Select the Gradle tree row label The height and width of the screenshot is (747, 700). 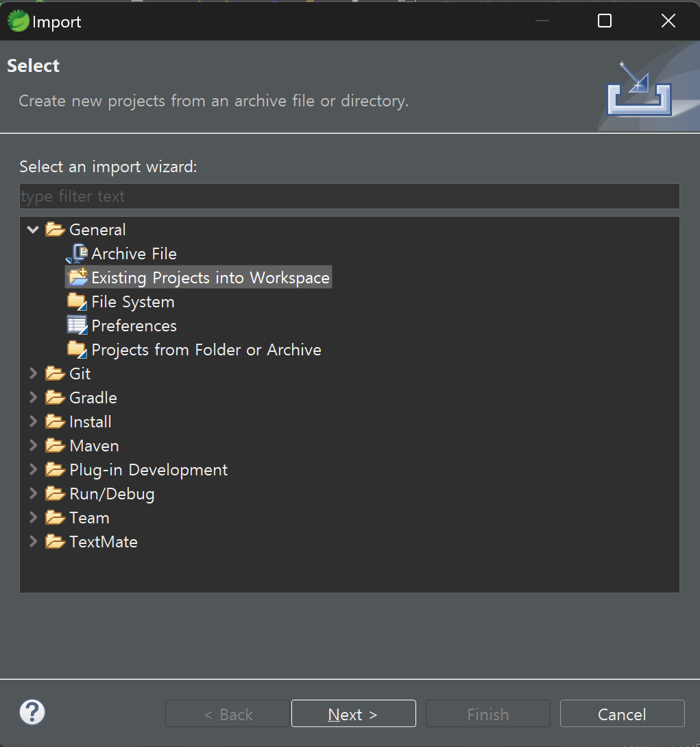pyautogui.click(x=93, y=398)
